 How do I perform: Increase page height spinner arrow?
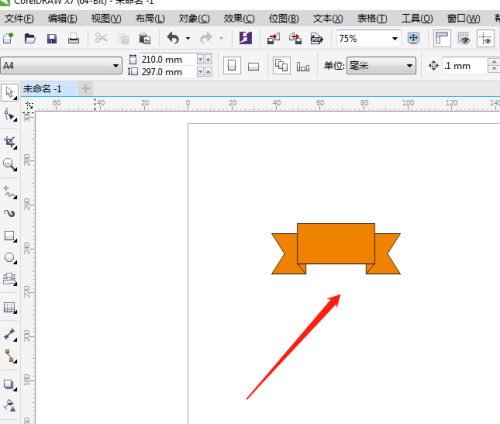(x=208, y=72)
